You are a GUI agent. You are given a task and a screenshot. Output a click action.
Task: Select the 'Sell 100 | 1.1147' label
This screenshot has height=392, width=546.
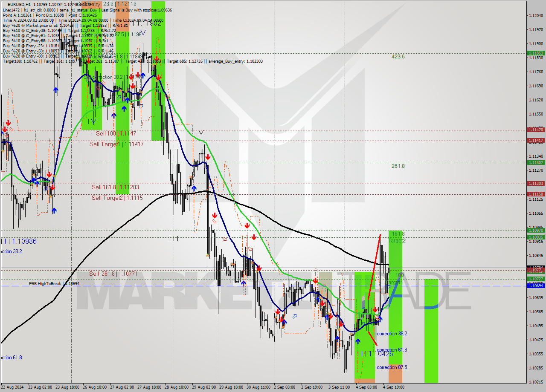[x=116, y=133]
